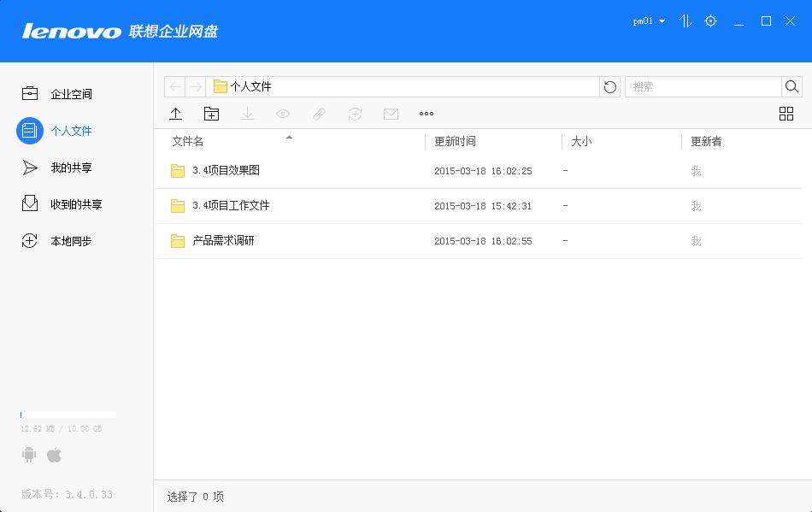Expand the more options menu with three dots
The image size is (812, 512).
click(426, 113)
